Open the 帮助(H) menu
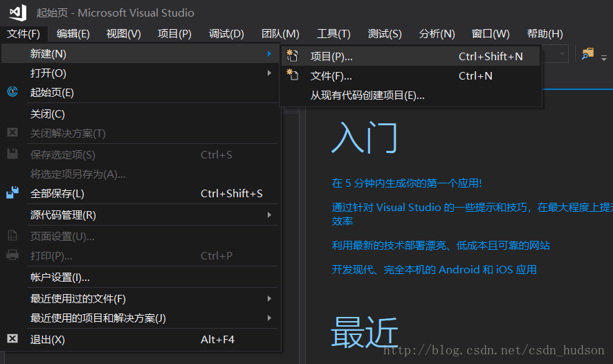This screenshot has width=613, height=364. 545,34
